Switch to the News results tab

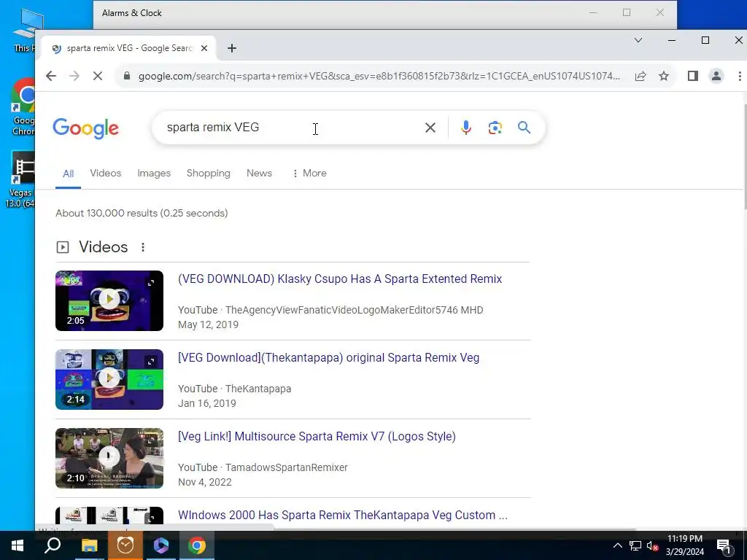click(259, 174)
